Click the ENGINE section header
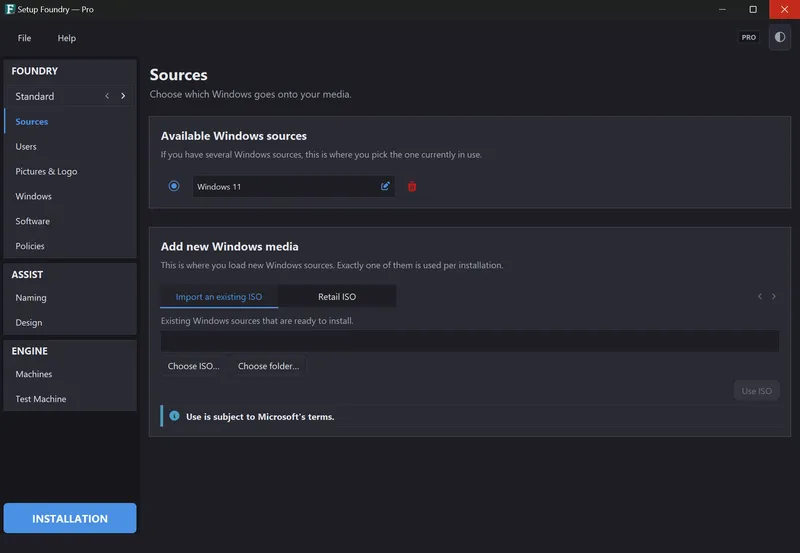This screenshot has width=800, height=553. pyautogui.click(x=30, y=351)
